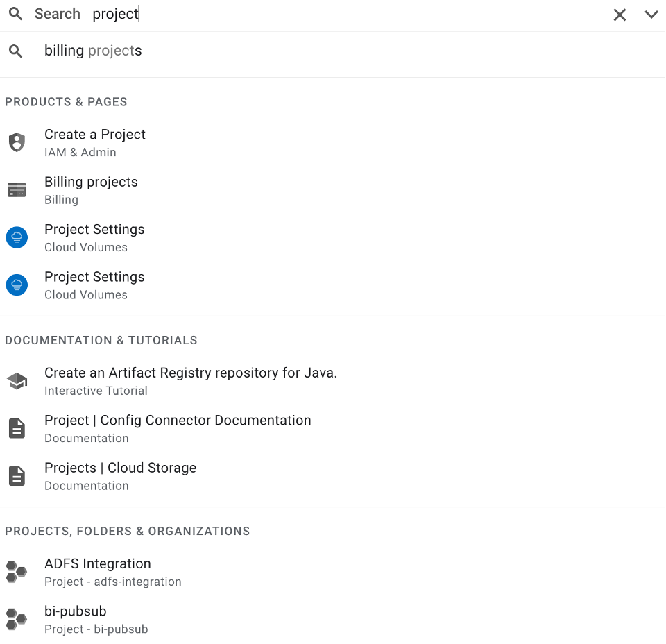
Task: Select the ADFS Integration project
Action: [97, 563]
